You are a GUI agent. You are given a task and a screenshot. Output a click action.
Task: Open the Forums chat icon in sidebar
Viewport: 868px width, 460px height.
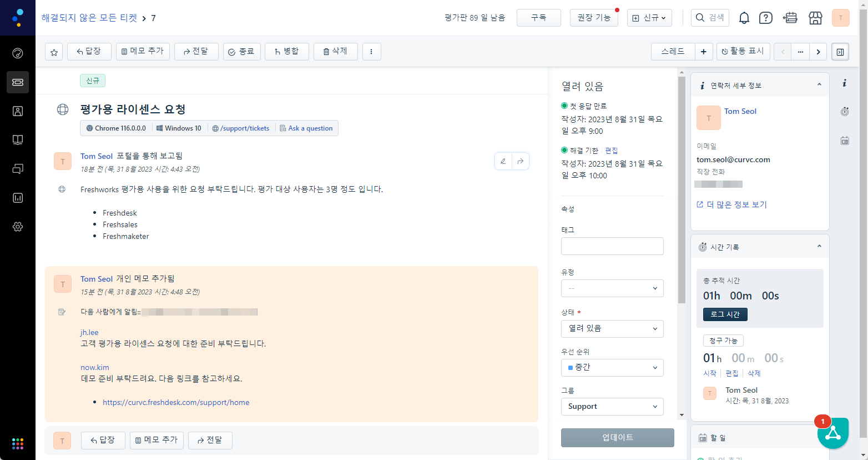pyautogui.click(x=18, y=169)
